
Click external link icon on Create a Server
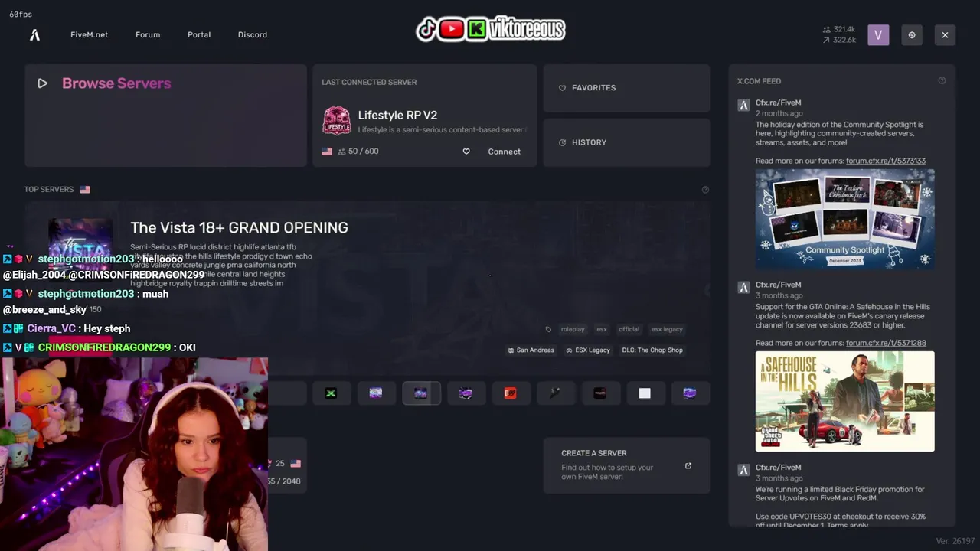click(688, 465)
